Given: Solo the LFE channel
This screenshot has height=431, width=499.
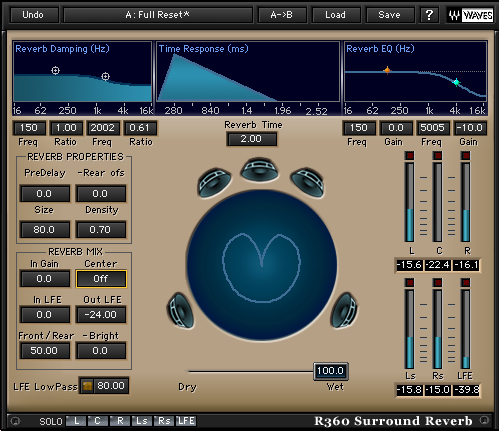Looking at the screenshot, I should pos(186,421).
